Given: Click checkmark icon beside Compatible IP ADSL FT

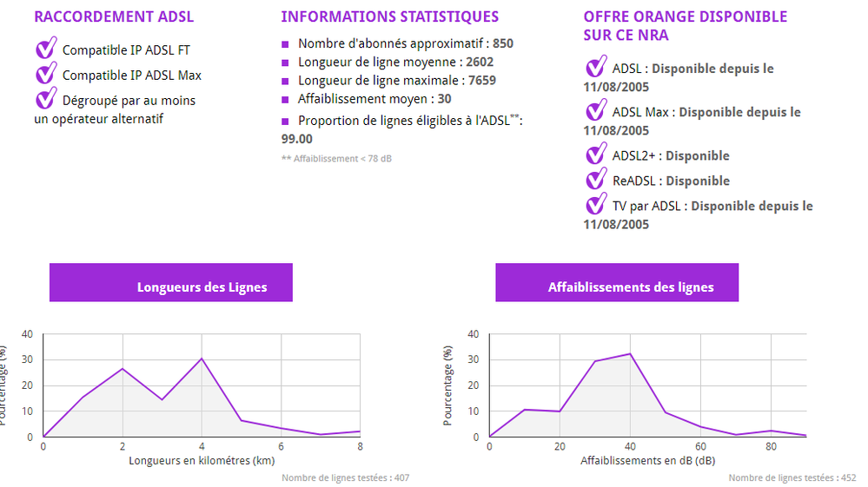Looking at the screenshot, I should (x=47, y=48).
